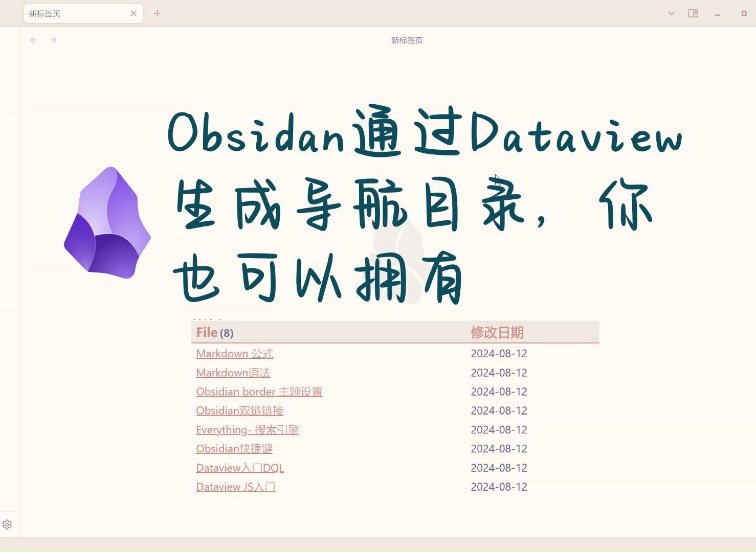This screenshot has height=552, width=756.
Task: Select date in Obsidian快捷键 row
Action: (499, 449)
